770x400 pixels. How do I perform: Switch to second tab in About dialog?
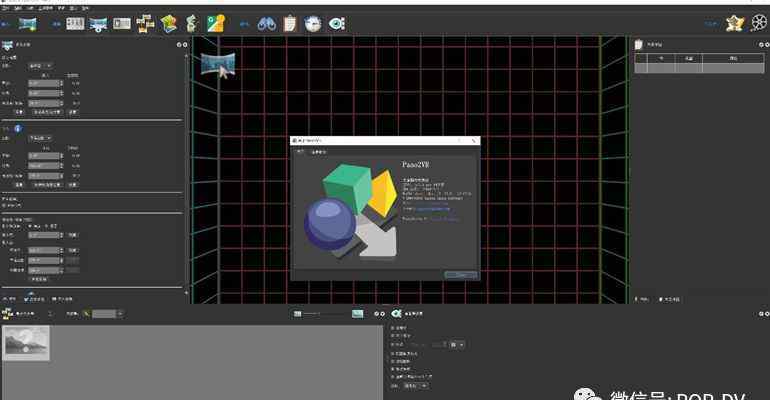(318, 152)
